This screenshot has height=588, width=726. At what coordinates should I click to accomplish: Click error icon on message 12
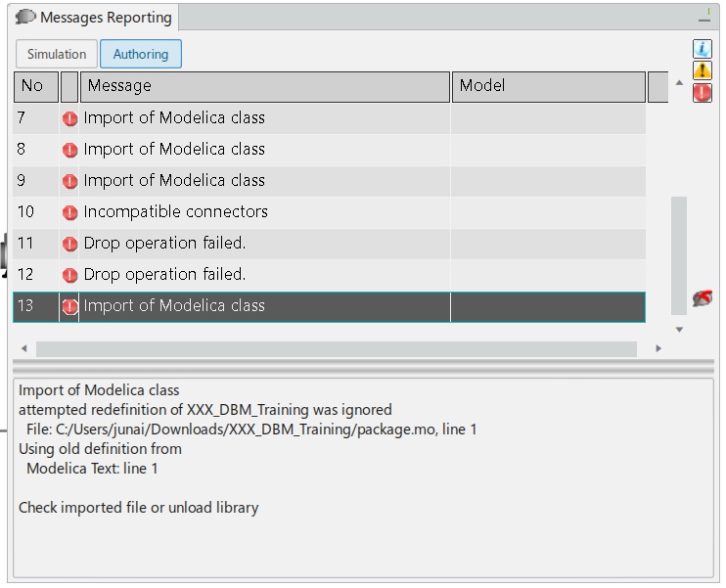pyautogui.click(x=69, y=275)
